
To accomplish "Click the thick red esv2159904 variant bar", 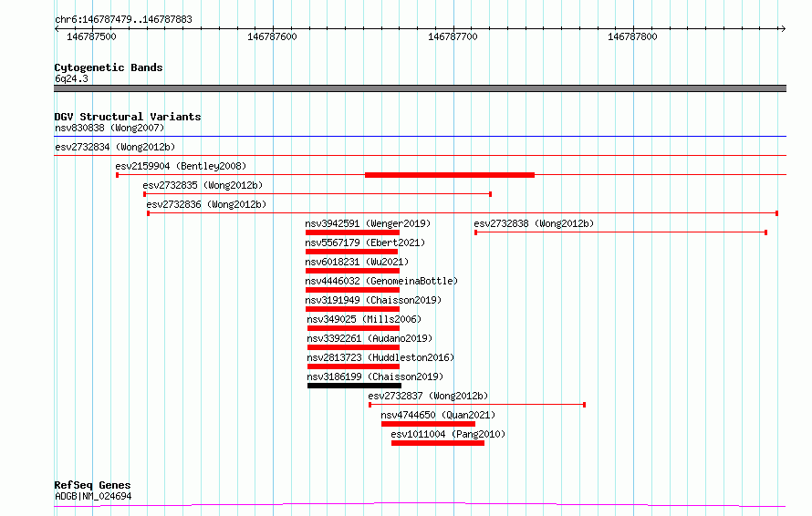I will [450, 175].
